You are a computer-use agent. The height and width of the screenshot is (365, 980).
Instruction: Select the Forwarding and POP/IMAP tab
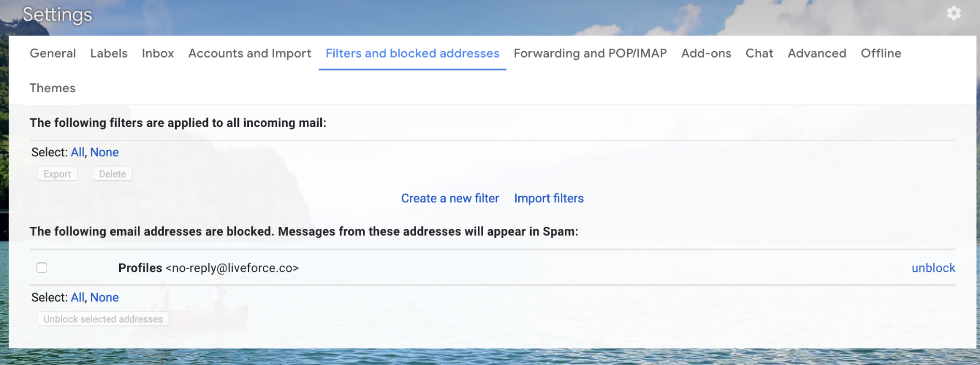pyautogui.click(x=590, y=53)
